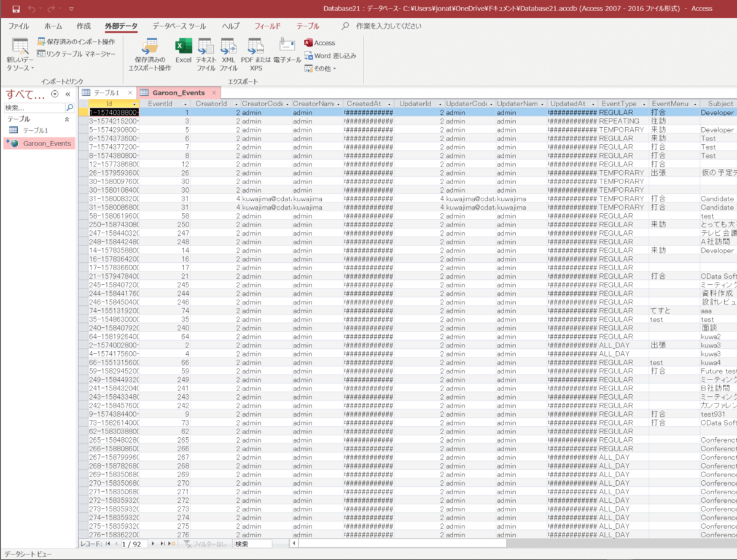The height and width of the screenshot is (560, 737).
Task: Open EventType column filter dropdown
Action: pyautogui.click(x=643, y=104)
